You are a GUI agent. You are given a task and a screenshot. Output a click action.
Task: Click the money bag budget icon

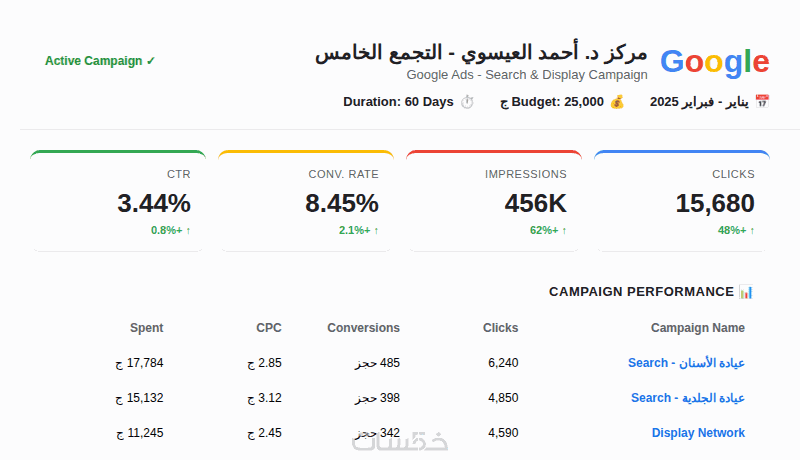tap(617, 102)
